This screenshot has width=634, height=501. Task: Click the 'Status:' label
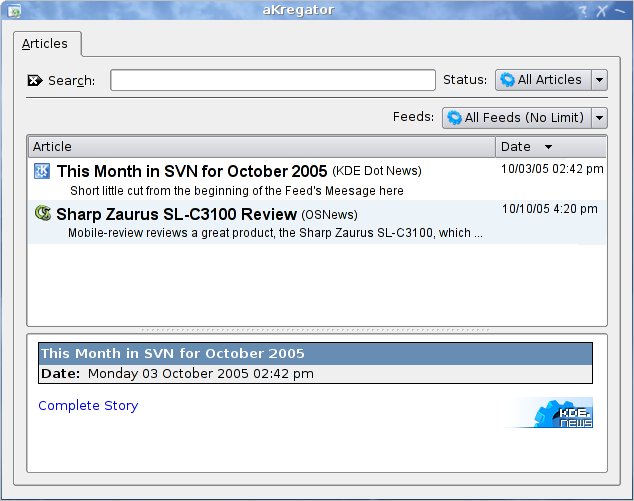coord(465,80)
